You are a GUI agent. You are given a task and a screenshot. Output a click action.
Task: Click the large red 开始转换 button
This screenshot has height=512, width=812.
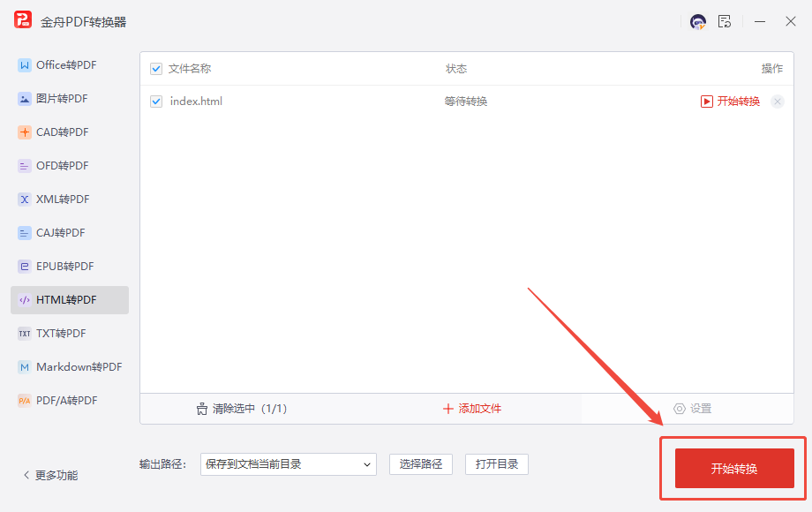point(734,469)
